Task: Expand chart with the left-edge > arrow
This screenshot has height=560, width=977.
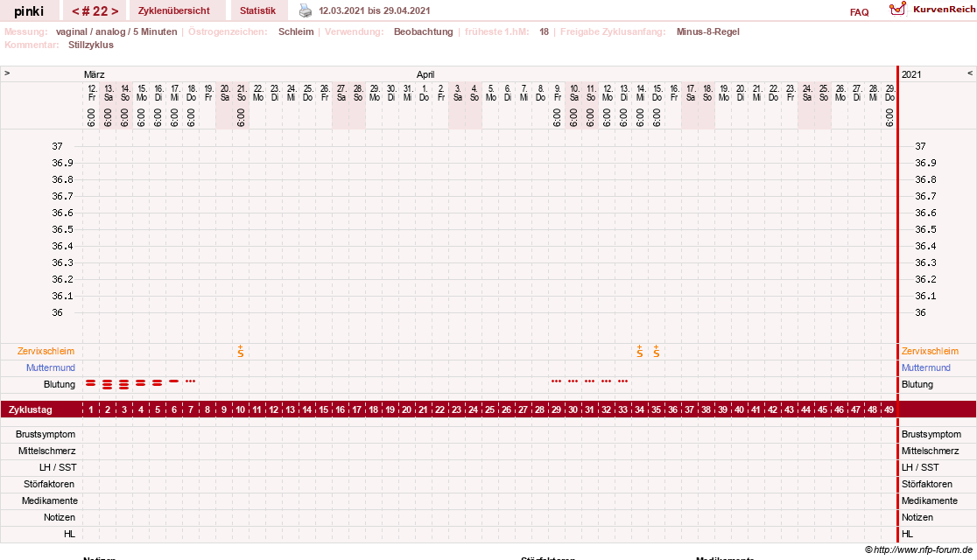Action: coord(7,73)
